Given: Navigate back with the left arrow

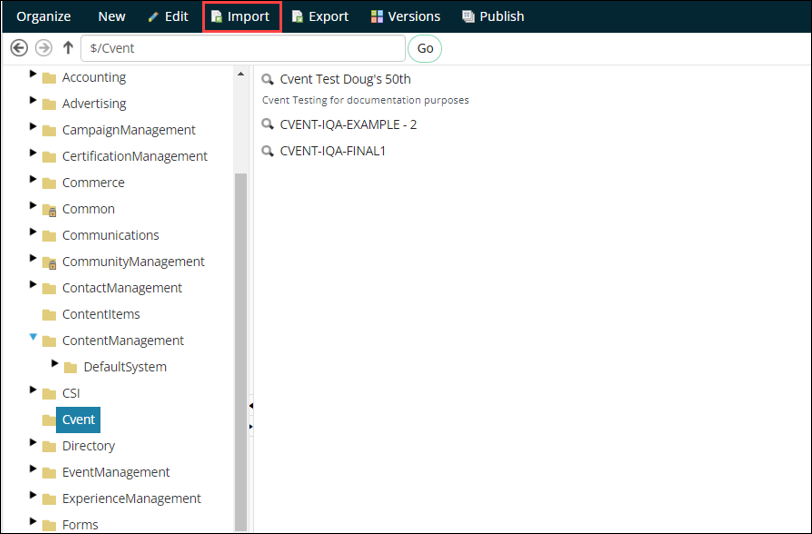Looking at the screenshot, I should 19,48.
